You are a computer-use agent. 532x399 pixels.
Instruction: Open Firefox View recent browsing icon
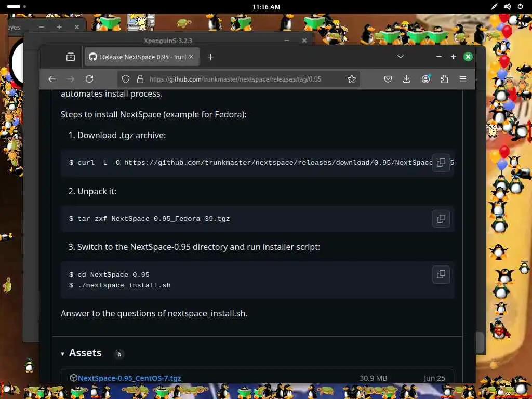tap(71, 57)
